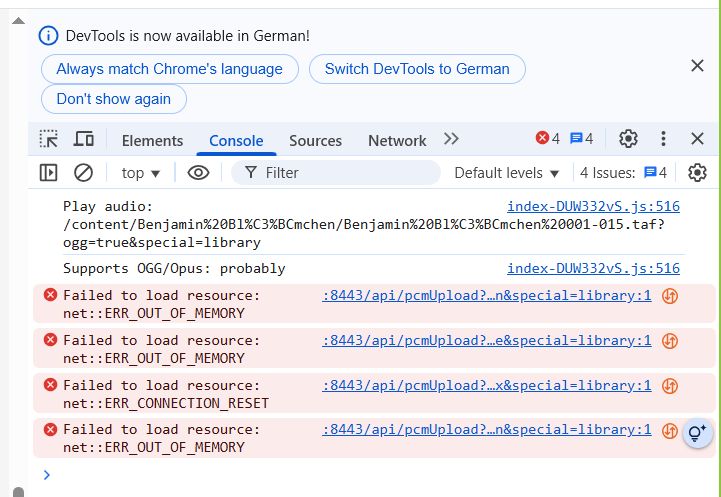Activate the inspect element picker icon
Image resolution: width=721 pixels, height=497 pixels.
coord(48,139)
